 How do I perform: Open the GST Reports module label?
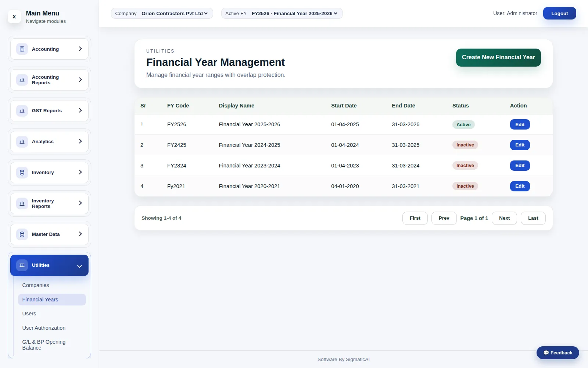(47, 111)
